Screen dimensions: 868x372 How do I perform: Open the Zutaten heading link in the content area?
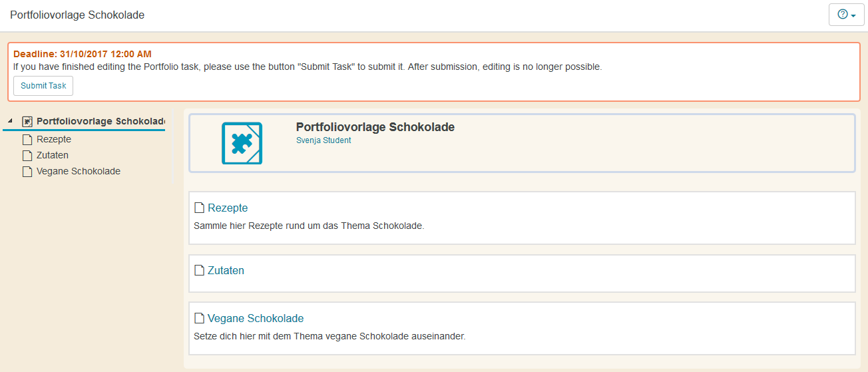tap(226, 271)
